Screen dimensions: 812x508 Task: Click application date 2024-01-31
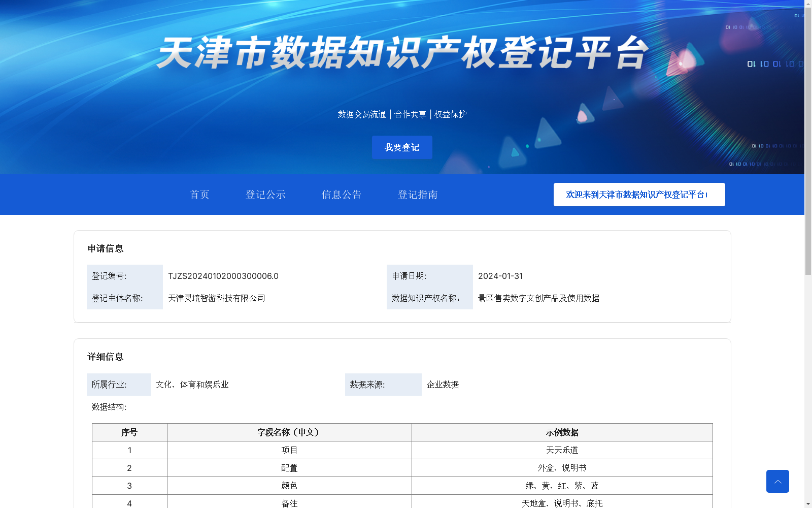click(500, 276)
